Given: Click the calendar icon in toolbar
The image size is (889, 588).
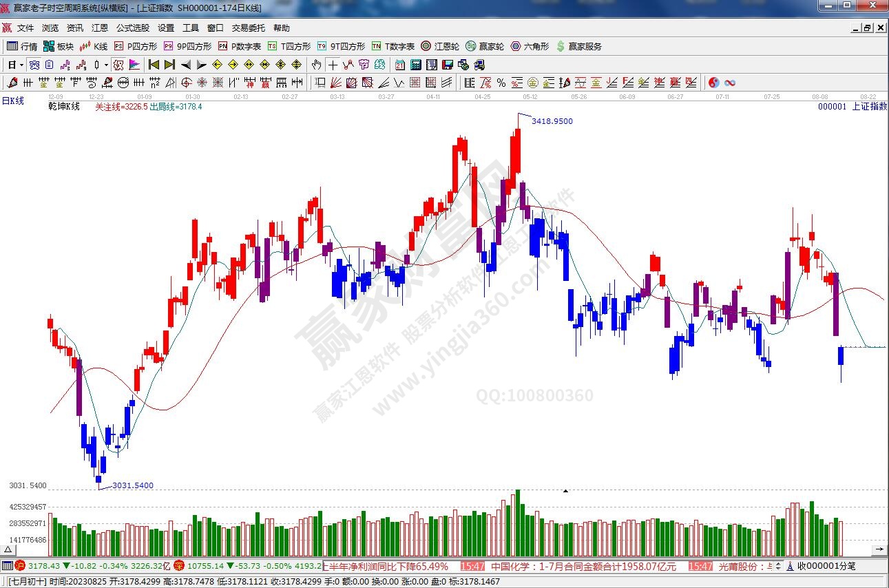Looking at the screenshot, I should pyautogui.click(x=400, y=65).
